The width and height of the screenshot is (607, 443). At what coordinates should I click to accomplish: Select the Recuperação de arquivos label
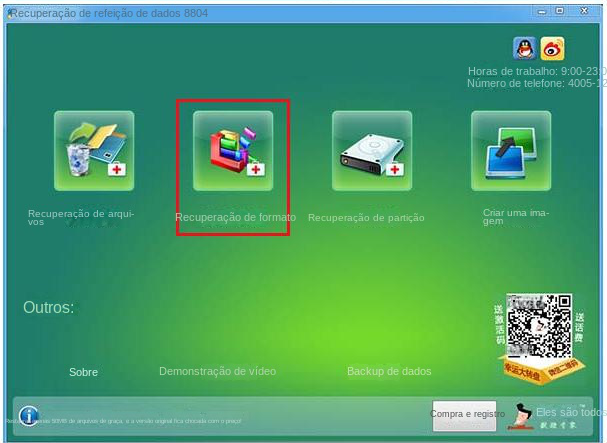tap(81, 218)
